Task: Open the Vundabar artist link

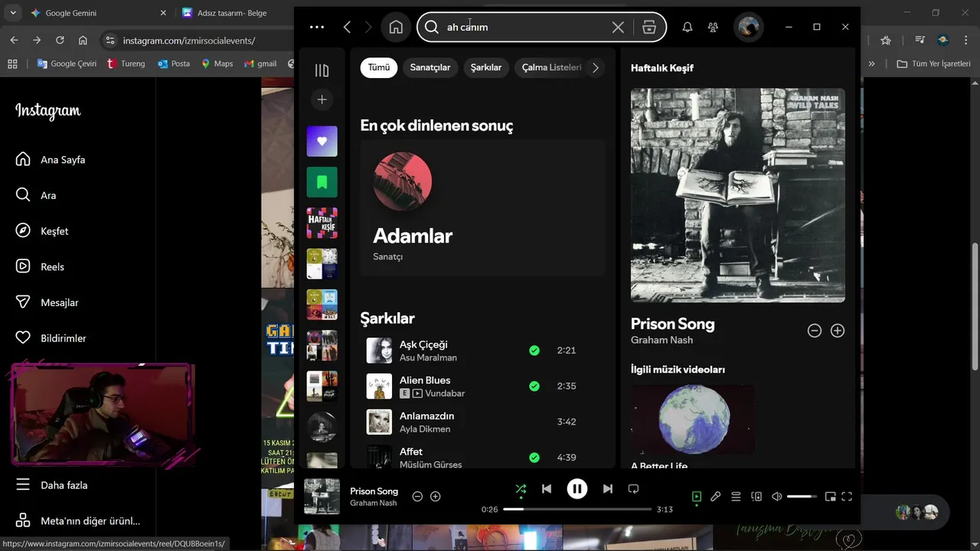Action: click(445, 393)
